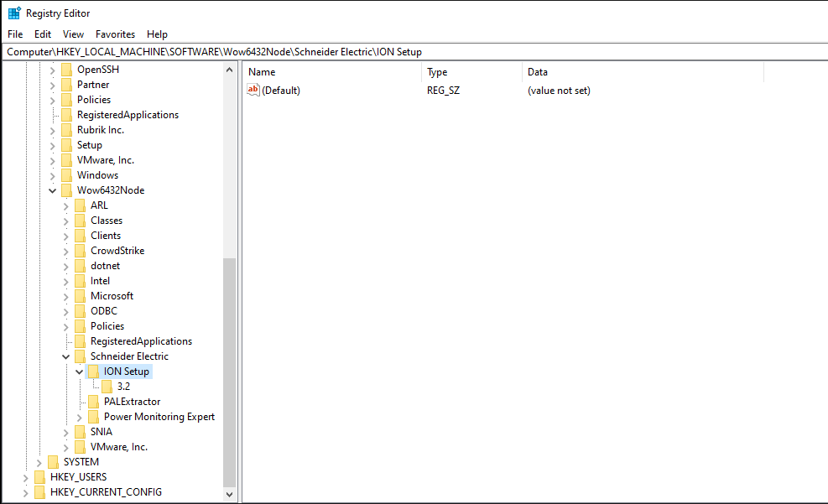Click the tree scrollbar up arrow
The width and height of the screenshot is (828, 504).
[229, 70]
